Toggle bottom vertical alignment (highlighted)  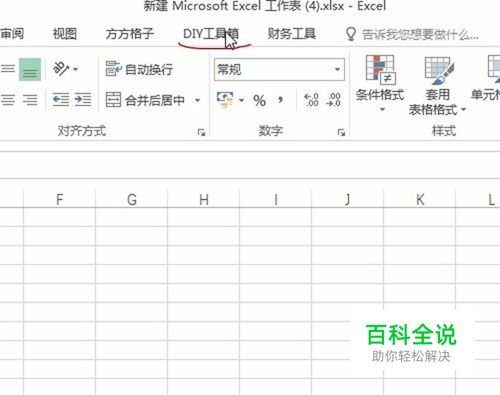[30, 69]
